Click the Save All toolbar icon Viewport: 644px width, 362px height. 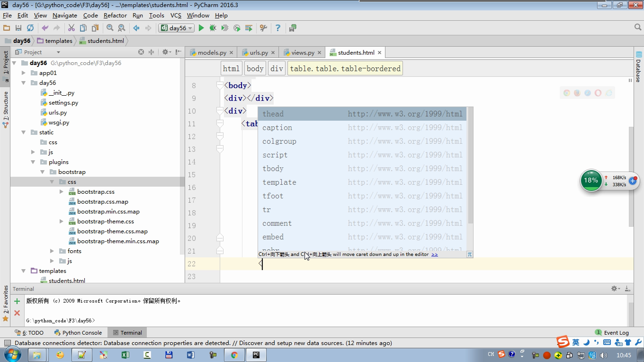[18, 28]
